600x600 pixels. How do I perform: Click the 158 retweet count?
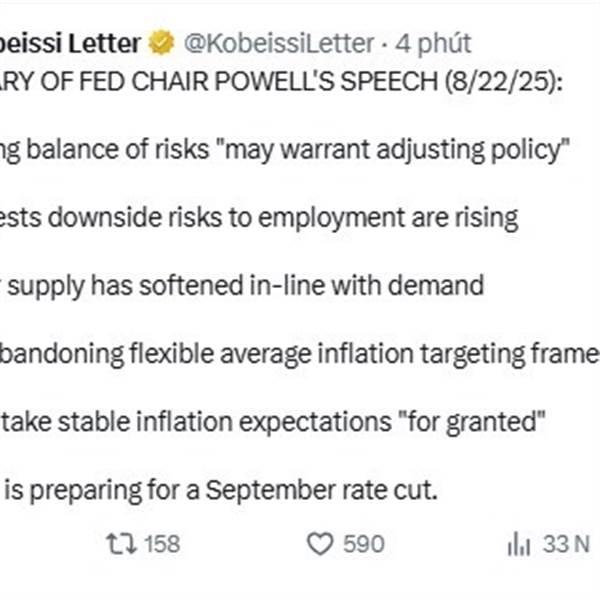click(162, 544)
